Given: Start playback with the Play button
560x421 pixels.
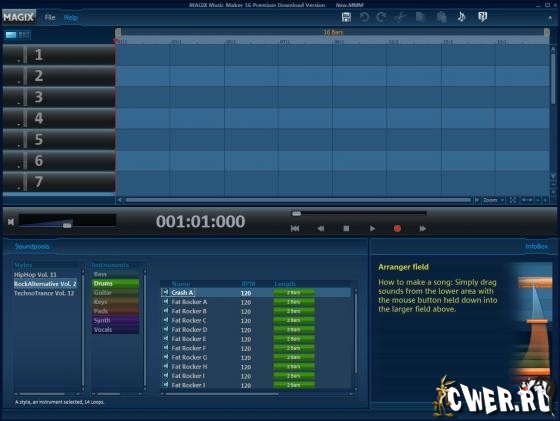Looking at the screenshot, I should (x=372, y=229).
